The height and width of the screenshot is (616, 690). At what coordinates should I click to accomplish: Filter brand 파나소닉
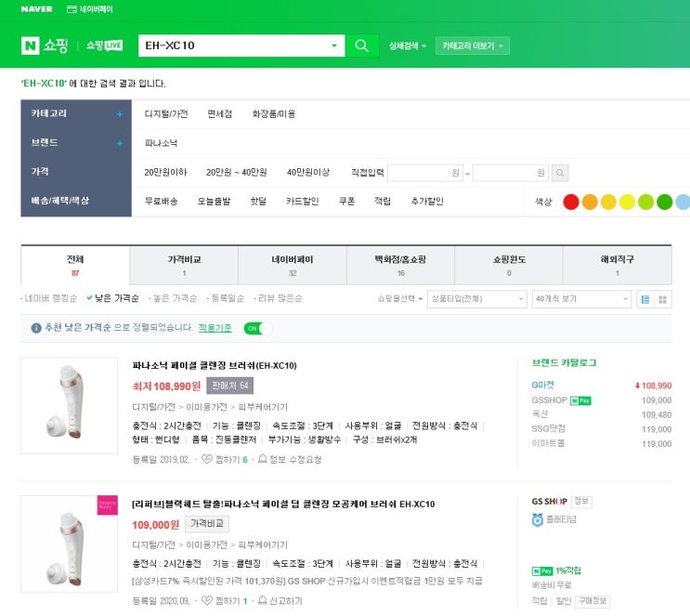point(161,143)
